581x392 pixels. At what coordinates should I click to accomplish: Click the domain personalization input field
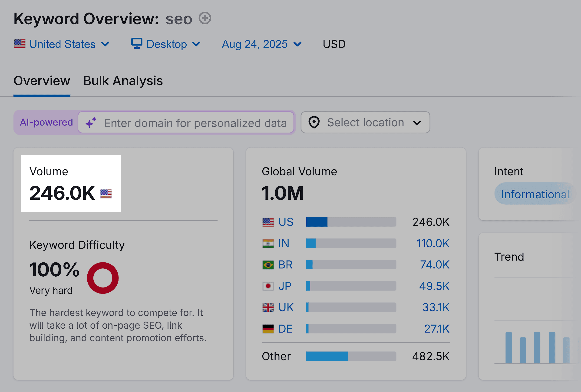(195, 123)
